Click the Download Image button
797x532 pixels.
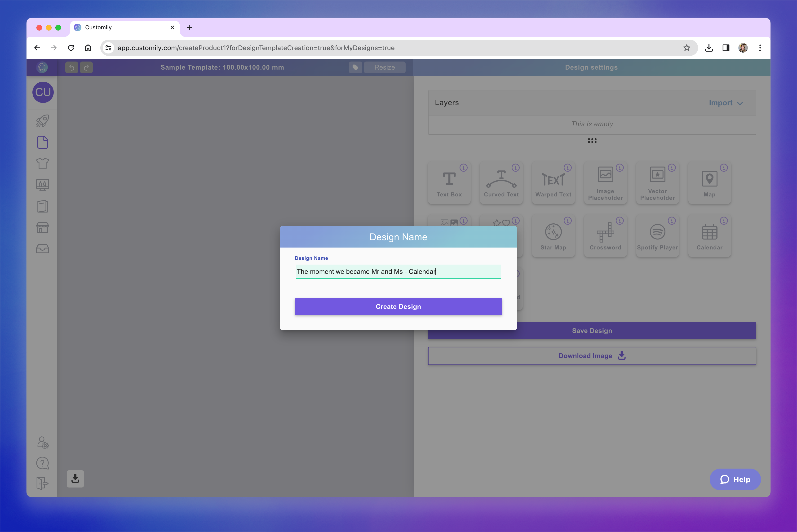point(592,356)
